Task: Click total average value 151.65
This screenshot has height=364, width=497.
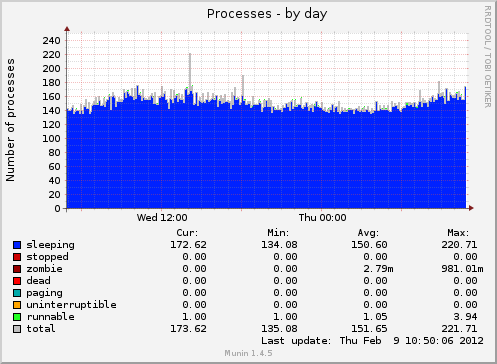Action: [x=369, y=329]
